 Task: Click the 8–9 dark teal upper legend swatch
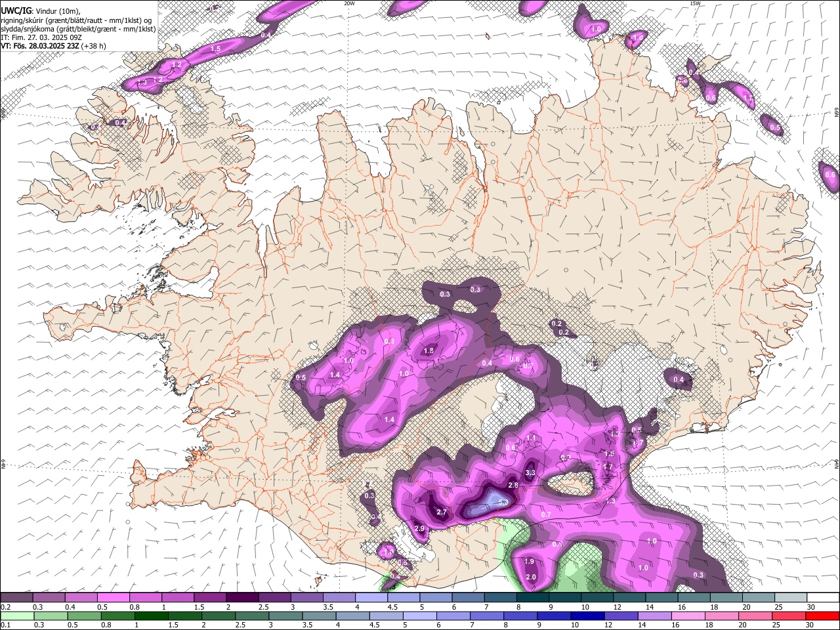click(532, 598)
